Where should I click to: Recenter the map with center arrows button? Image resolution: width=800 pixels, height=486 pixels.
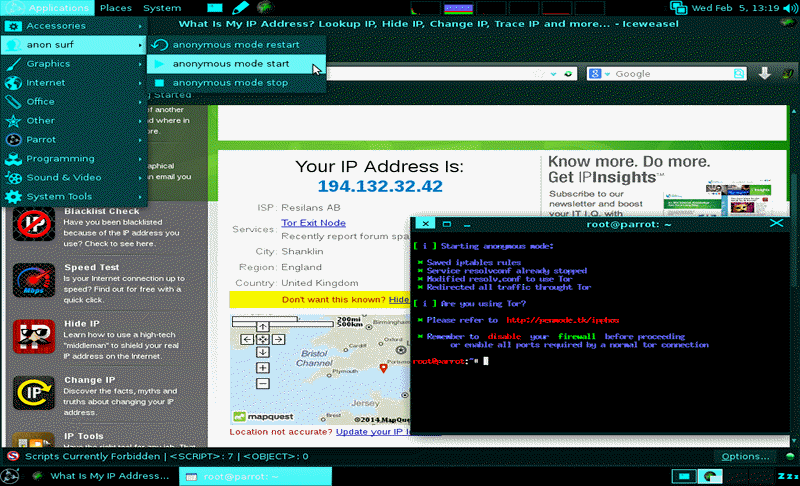(x=263, y=339)
